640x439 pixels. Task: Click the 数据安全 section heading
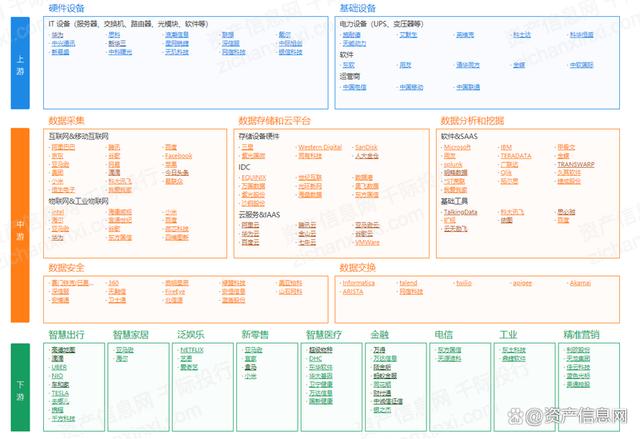[x=66, y=268]
